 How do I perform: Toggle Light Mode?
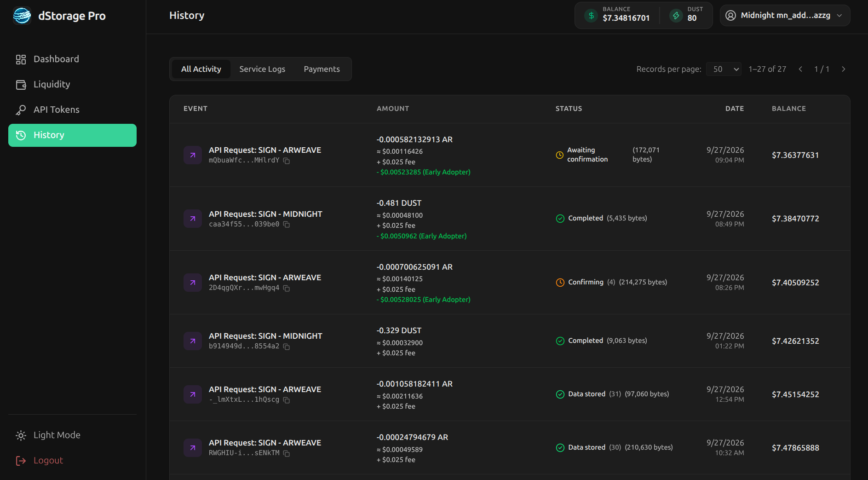pos(72,435)
